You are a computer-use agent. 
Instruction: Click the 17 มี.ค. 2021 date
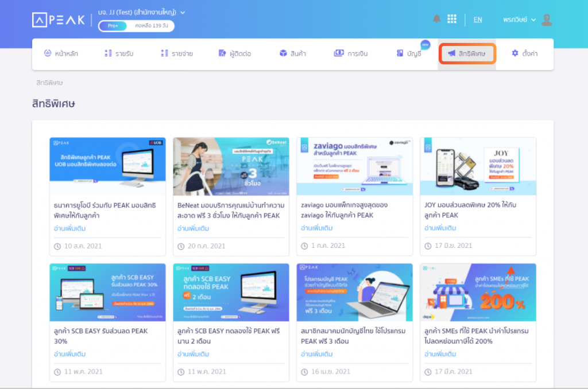454,372
